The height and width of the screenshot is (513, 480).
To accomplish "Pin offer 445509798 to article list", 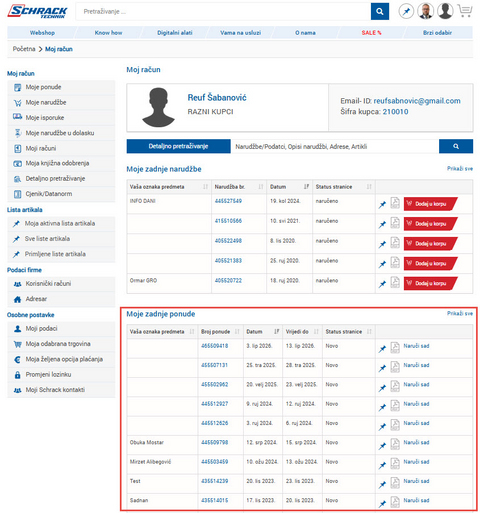I will click(382, 446).
